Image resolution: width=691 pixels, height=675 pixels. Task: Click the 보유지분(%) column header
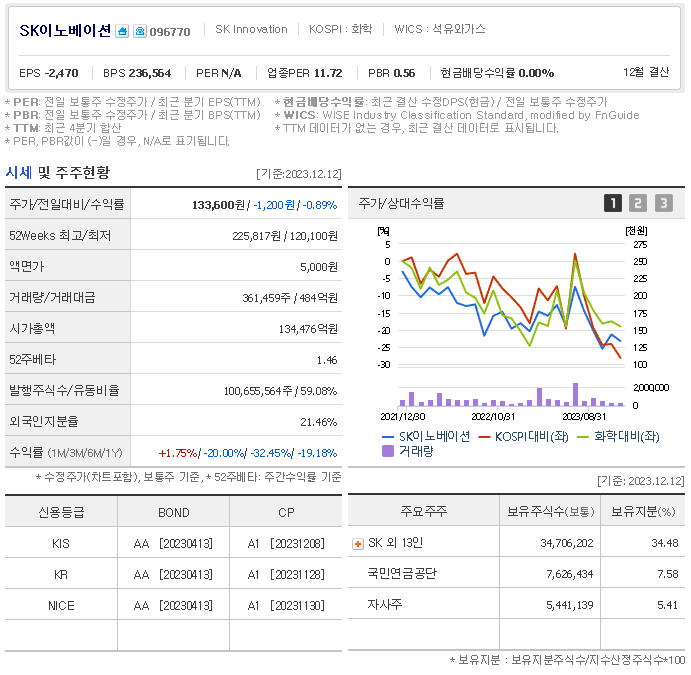point(643,512)
